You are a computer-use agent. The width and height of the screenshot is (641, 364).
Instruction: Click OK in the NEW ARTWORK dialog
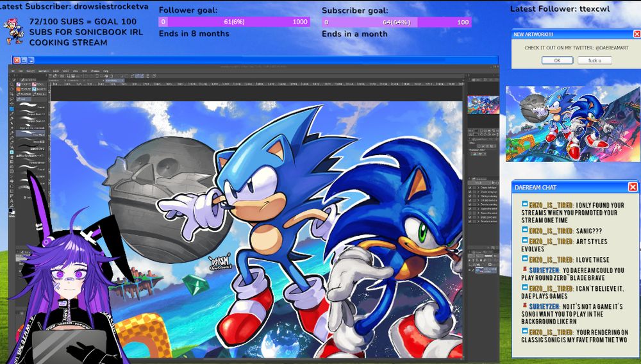coord(557,60)
